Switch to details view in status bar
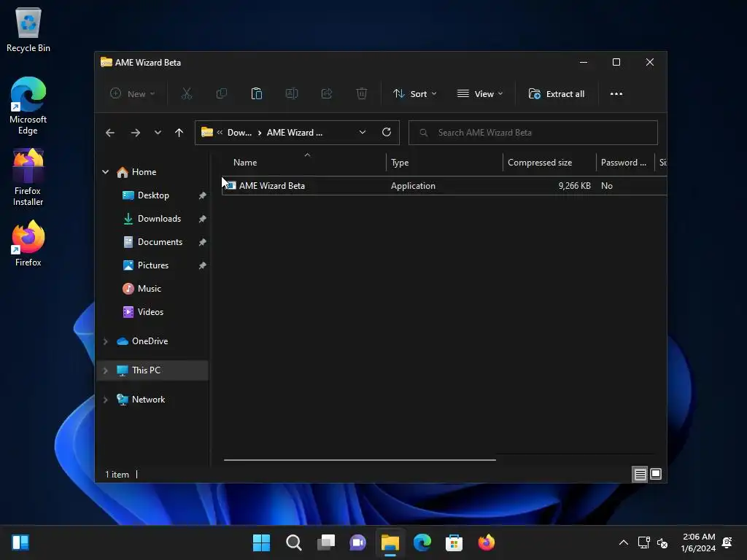 [x=640, y=474]
